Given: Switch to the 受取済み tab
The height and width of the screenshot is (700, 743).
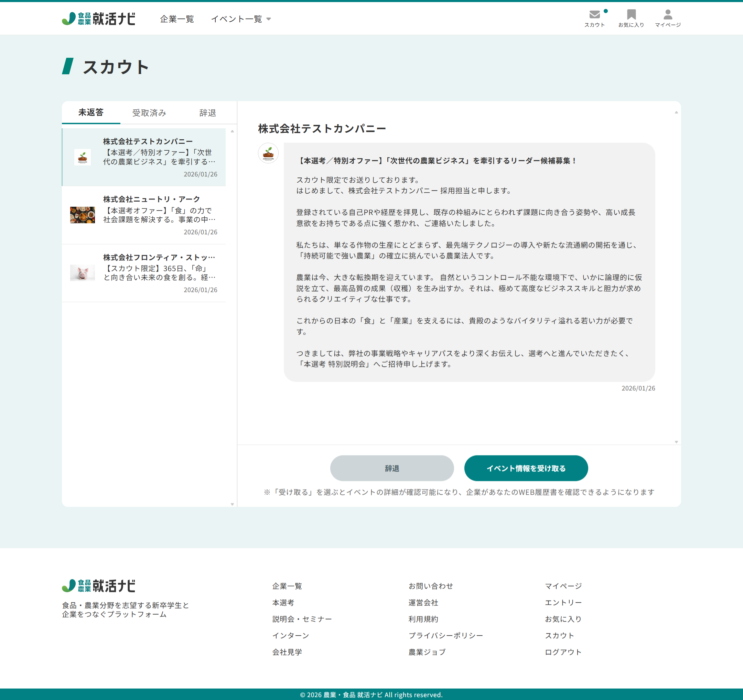Looking at the screenshot, I should (x=149, y=113).
